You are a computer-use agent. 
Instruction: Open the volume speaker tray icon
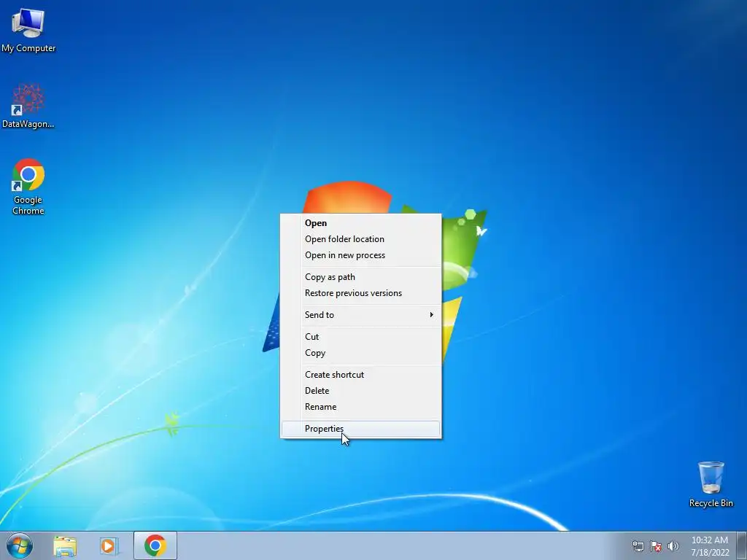(673, 546)
